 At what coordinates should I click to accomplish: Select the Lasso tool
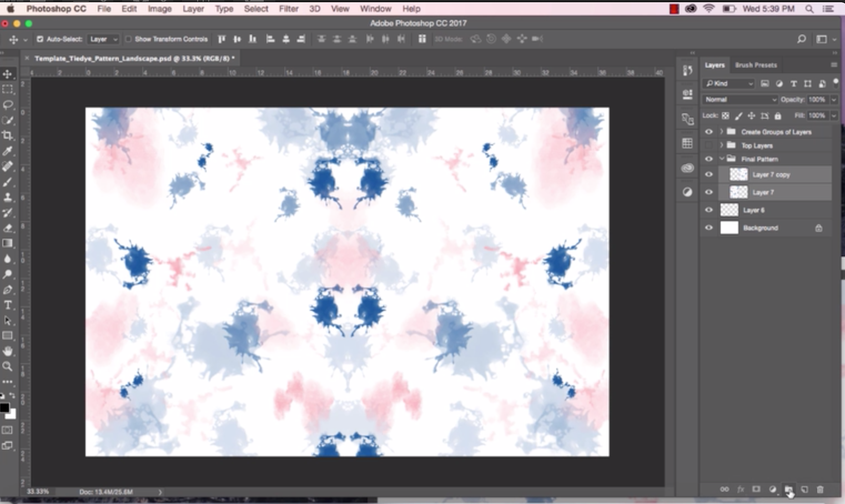pyautogui.click(x=8, y=105)
